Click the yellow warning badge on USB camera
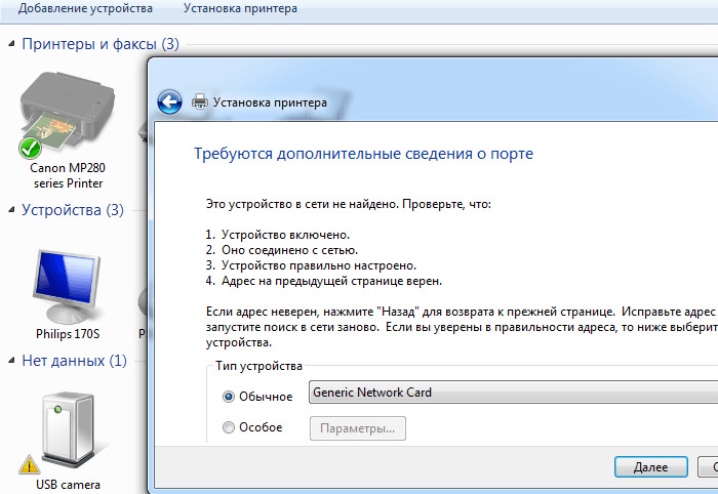718x494 pixels. [x=29, y=465]
